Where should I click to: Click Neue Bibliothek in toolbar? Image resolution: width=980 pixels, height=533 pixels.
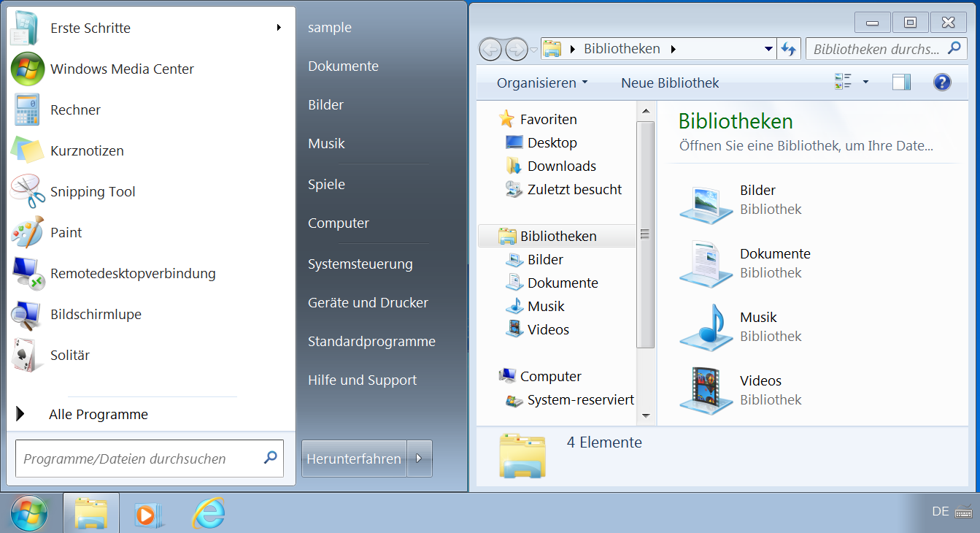[670, 83]
